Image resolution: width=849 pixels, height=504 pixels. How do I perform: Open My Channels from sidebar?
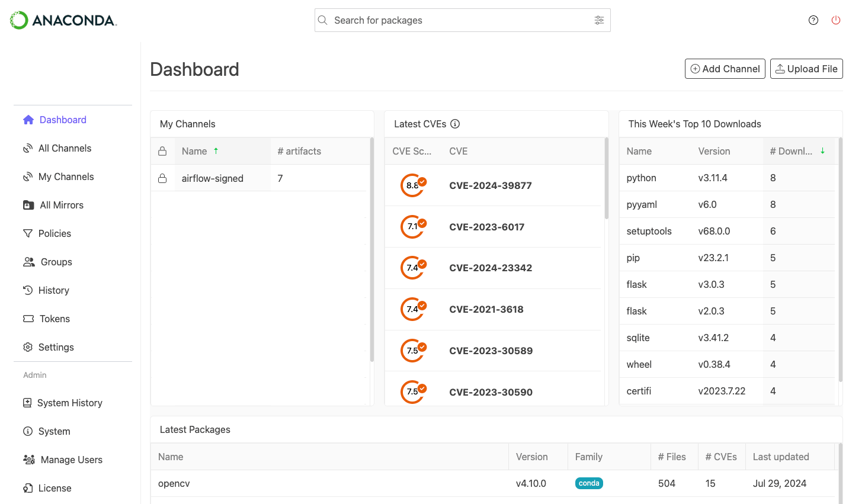point(66,176)
